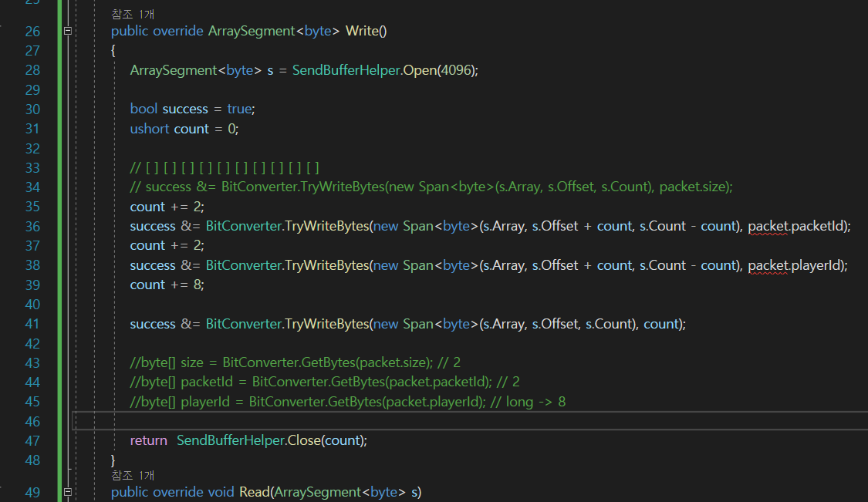Open the references link above Write()
Screen dimensions: 868x502
point(133,14)
